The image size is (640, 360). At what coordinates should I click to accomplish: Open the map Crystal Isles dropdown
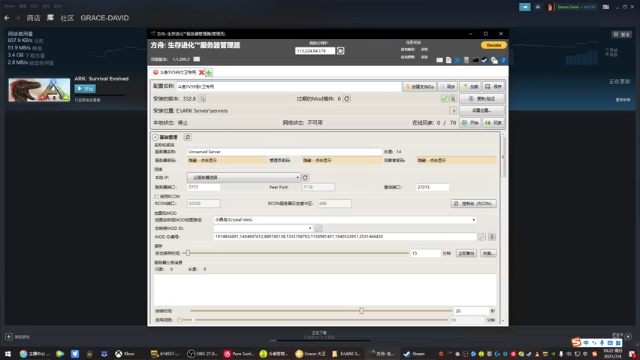point(345,220)
